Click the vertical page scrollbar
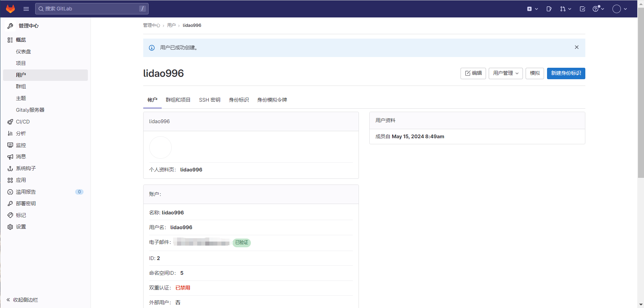 (x=641, y=92)
